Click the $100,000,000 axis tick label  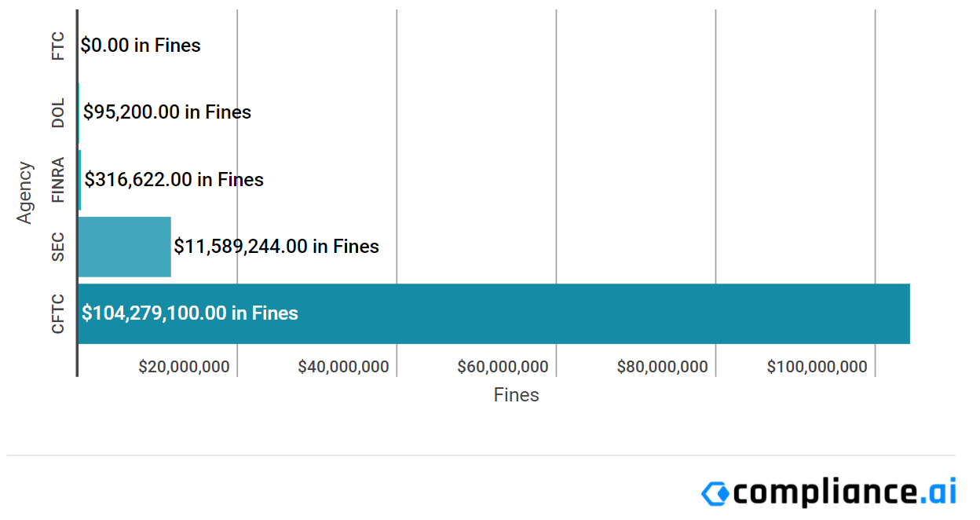point(817,367)
